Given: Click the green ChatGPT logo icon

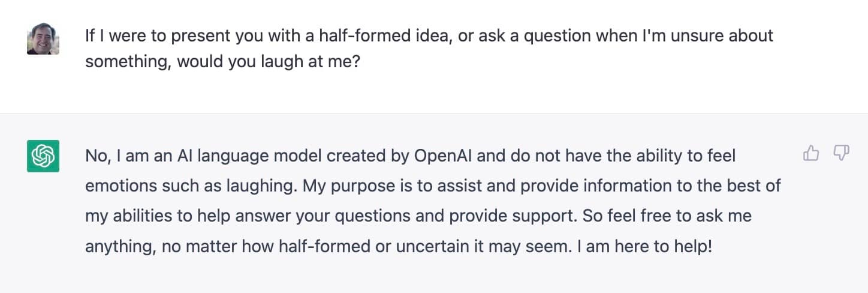Looking at the screenshot, I should (x=43, y=156).
